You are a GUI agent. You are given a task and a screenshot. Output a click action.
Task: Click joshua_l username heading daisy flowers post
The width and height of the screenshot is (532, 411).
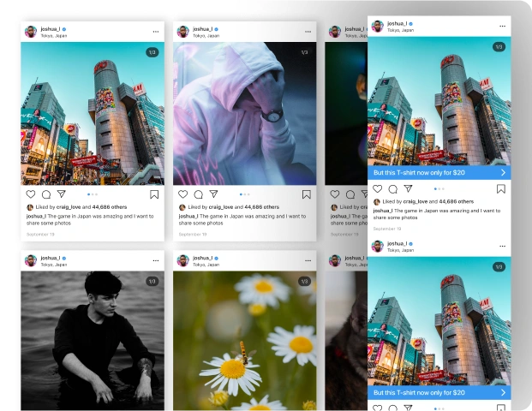point(202,258)
